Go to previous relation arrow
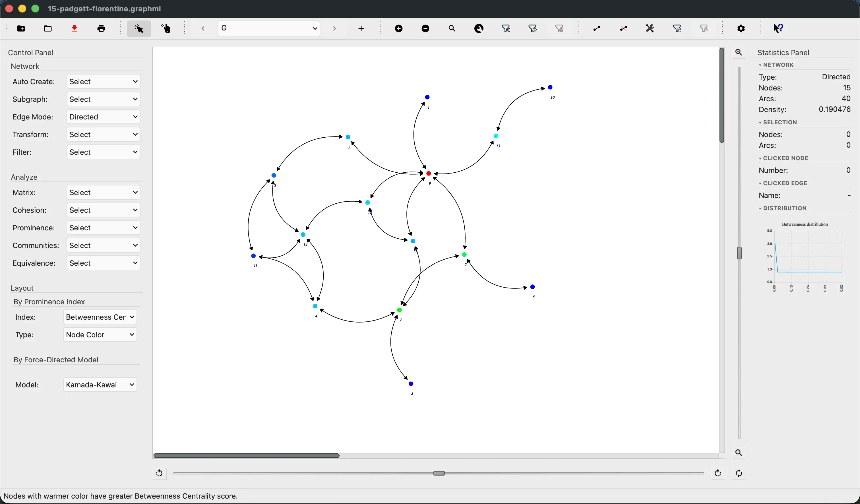This screenshot has width=860, height=504. tap(203, 29)
